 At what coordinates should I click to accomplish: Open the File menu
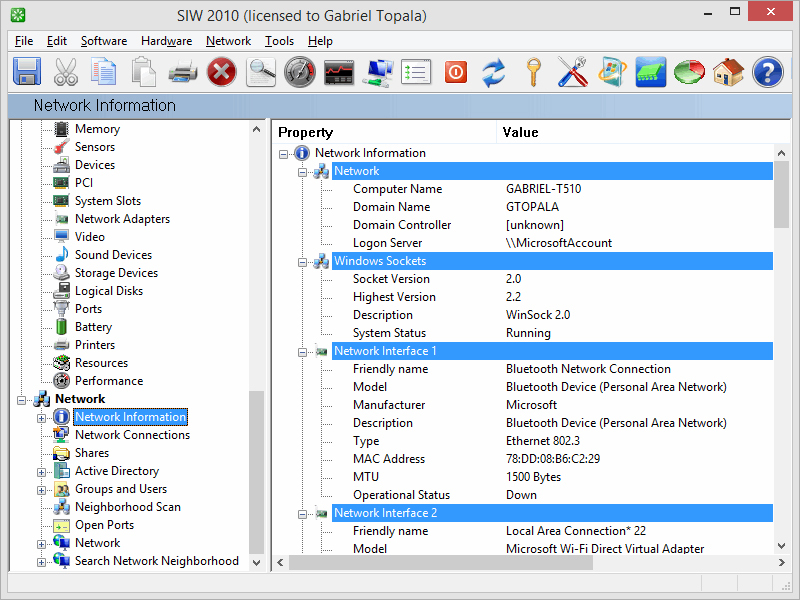pos(24,41)
